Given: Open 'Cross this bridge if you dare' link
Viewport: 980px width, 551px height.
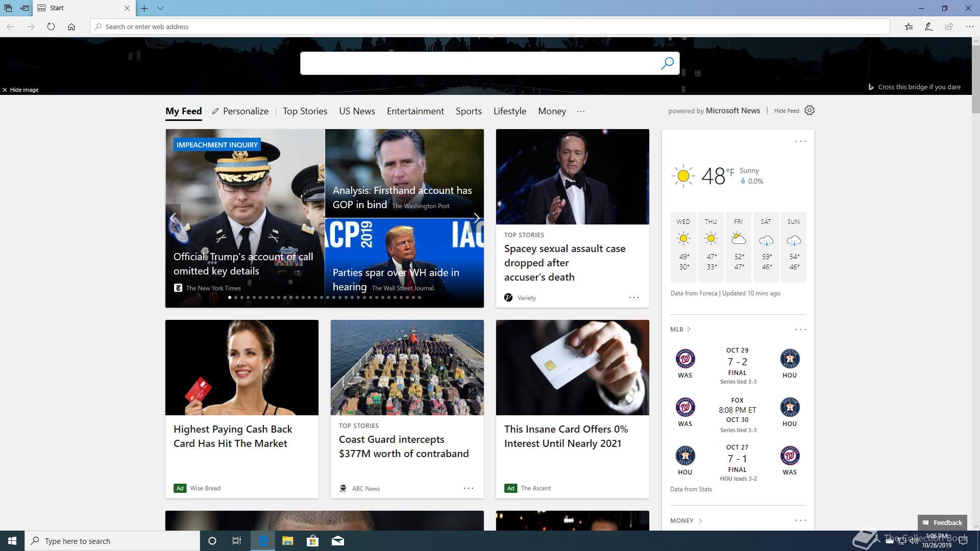Looking at the screenshot, I should 919,87.
